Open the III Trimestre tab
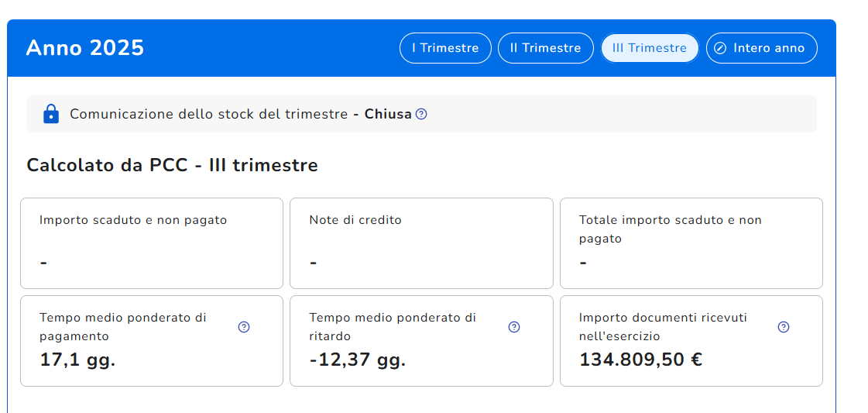868x413 pixels. click(650, 48)
